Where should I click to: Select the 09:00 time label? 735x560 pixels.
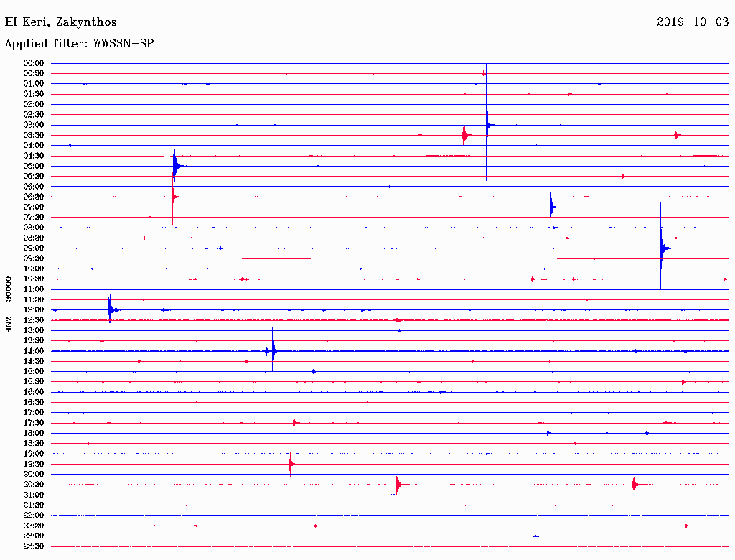pyautogui.click(x=33, y=248)
